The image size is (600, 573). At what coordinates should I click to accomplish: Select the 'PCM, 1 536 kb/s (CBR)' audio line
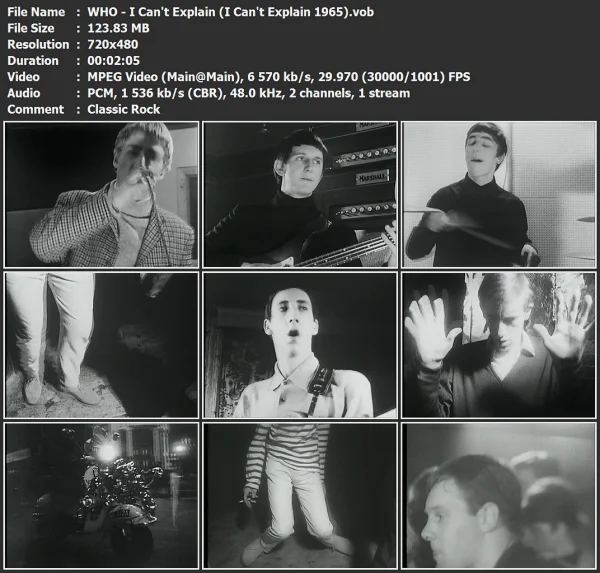pos(249,93)
